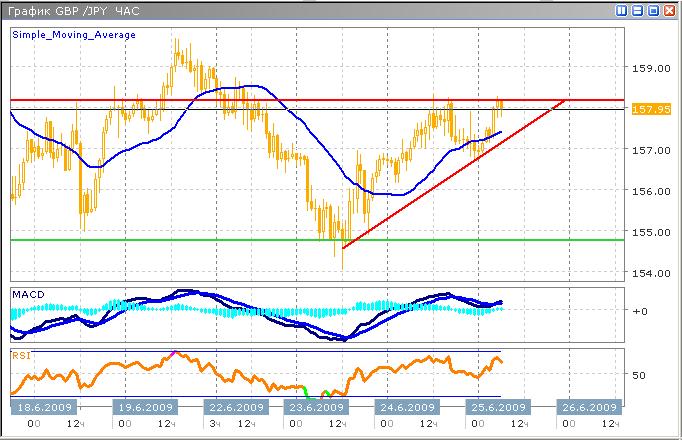Click the horizontal split window icon

click(x=638, y=10)
